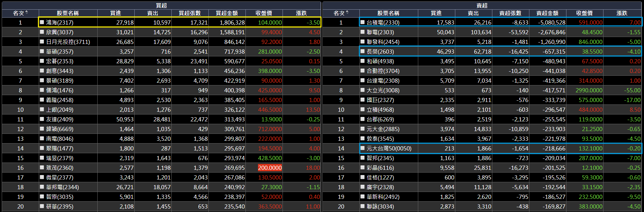Viewport: 644px width, 212px height.
Task: Select the 台郡(6269) row name
Action: pos(380,119)
